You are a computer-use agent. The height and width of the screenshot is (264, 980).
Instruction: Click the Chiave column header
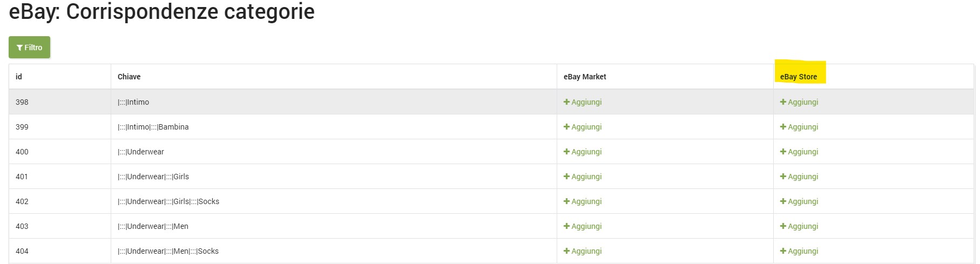pos(129,77)
